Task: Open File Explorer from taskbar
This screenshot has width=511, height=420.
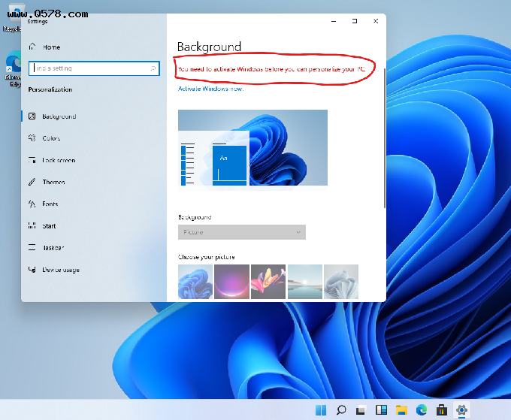Action: point(401,410)
